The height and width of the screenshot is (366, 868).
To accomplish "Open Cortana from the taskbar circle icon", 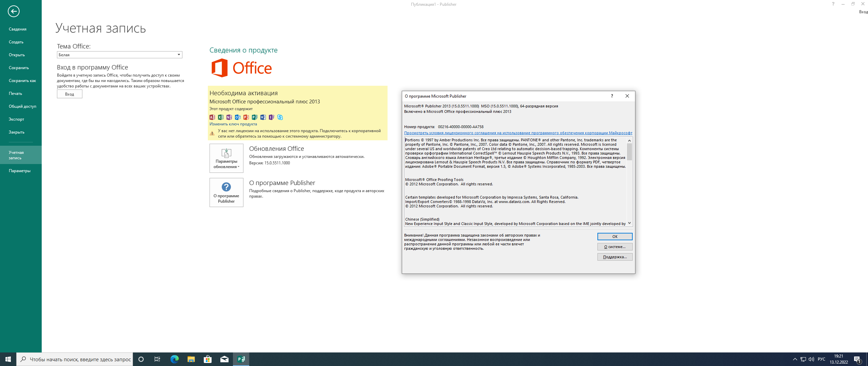I will point(141,359).
